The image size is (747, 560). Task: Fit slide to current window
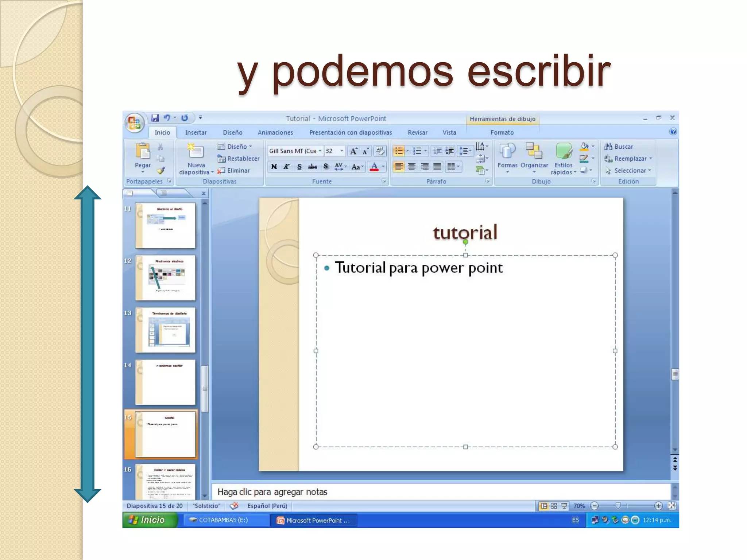pos(671,506)
